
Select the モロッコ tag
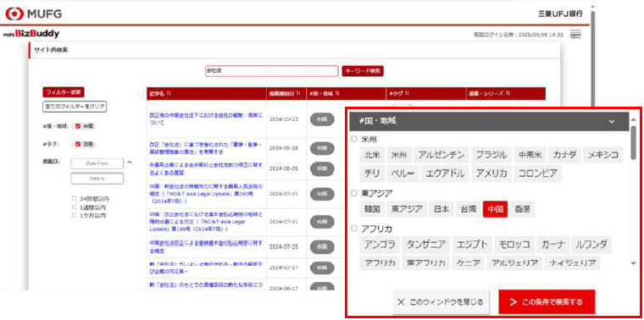click(x=514, y=245)
